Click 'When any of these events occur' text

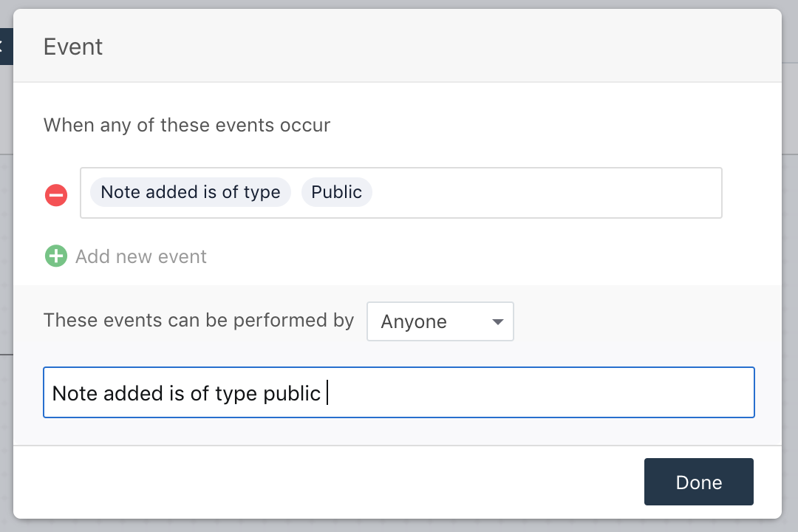click(x=187, y=125)
